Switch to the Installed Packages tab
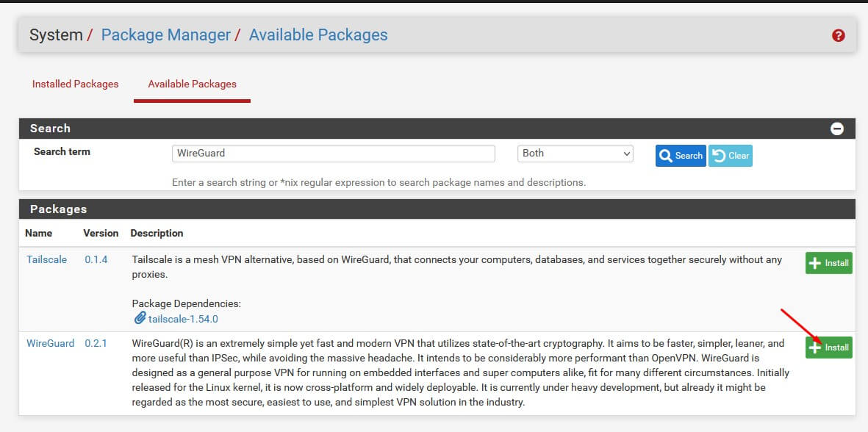This screenshot has height=432, width=868. tap(75, 84)
